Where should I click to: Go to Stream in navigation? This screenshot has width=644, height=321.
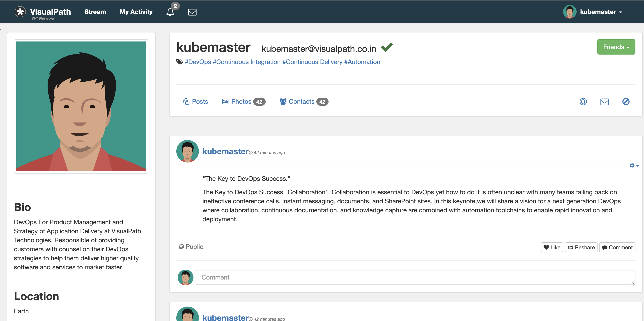pyautogui.click(x=95, y=12)
